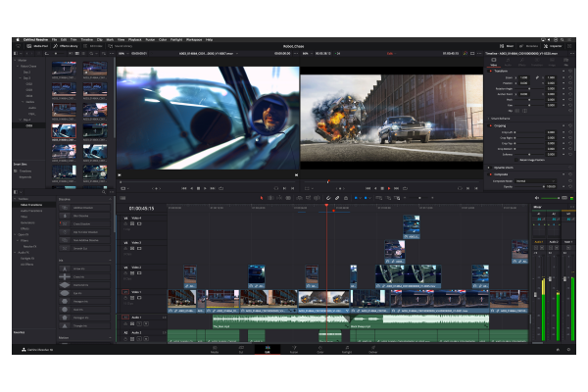Viewport: 588px width, 392px height.
Task: Switch to the Media page tab
Action: (x=215, y=349)
